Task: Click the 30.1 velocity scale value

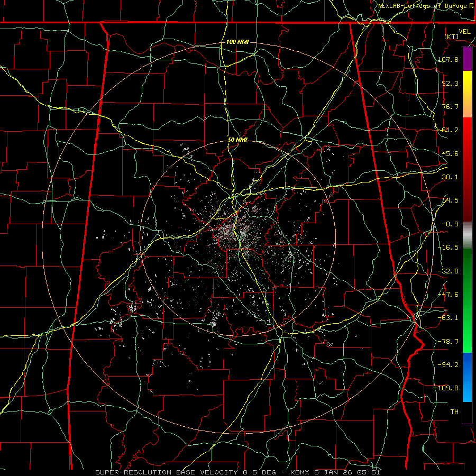Action: pos(450,177)
